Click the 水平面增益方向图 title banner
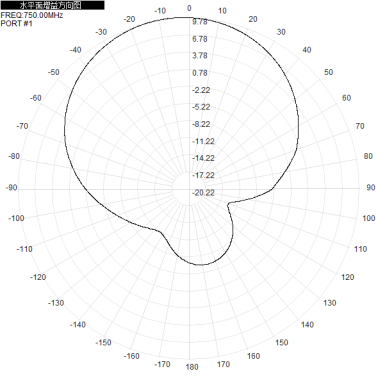 [x=52, y=5]
